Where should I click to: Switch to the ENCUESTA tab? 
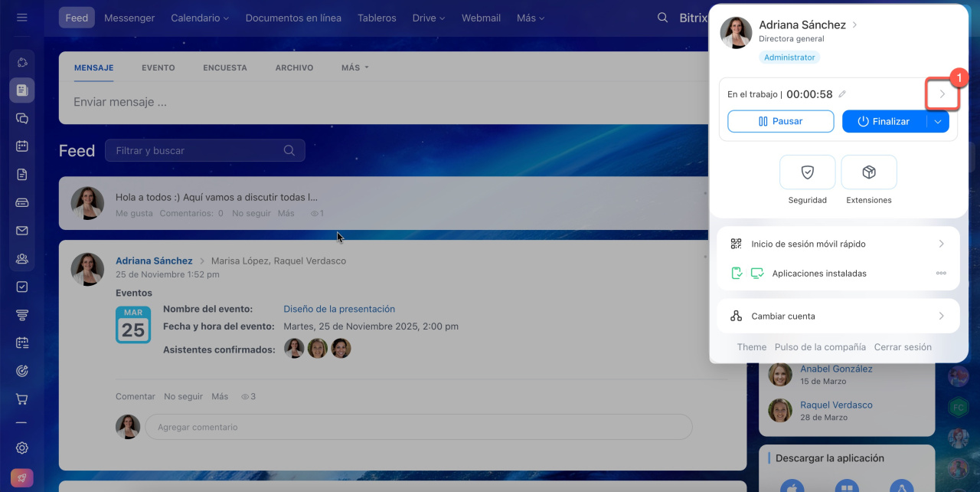point(224,67)
